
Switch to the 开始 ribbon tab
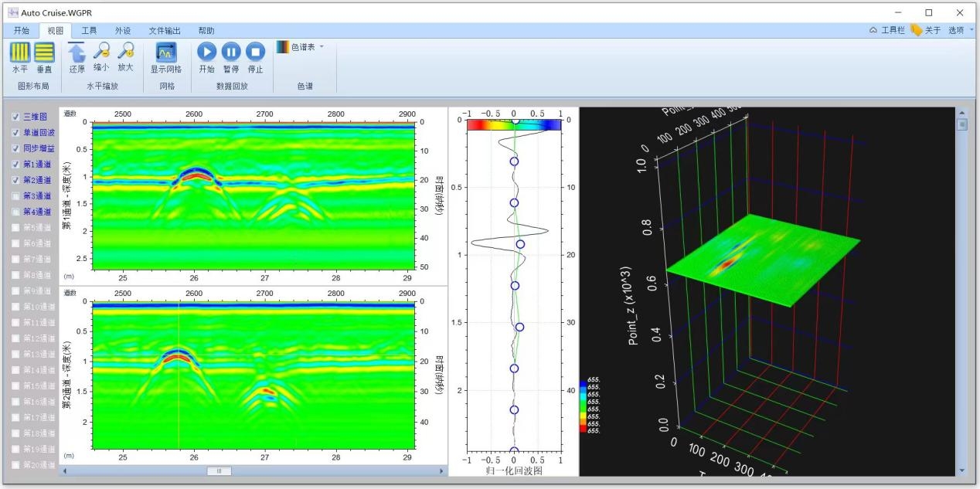pos(22,31)
